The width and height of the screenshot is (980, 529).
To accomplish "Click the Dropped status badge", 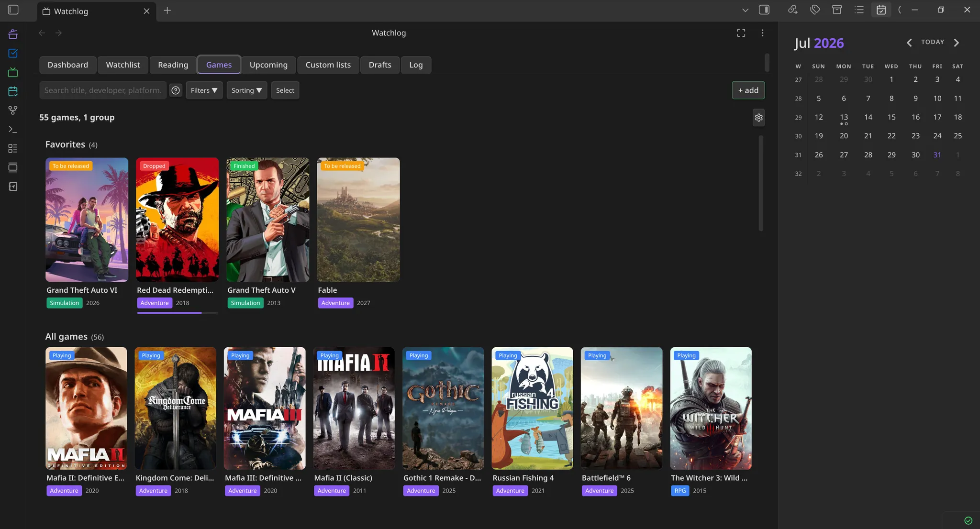I will 154,166.
